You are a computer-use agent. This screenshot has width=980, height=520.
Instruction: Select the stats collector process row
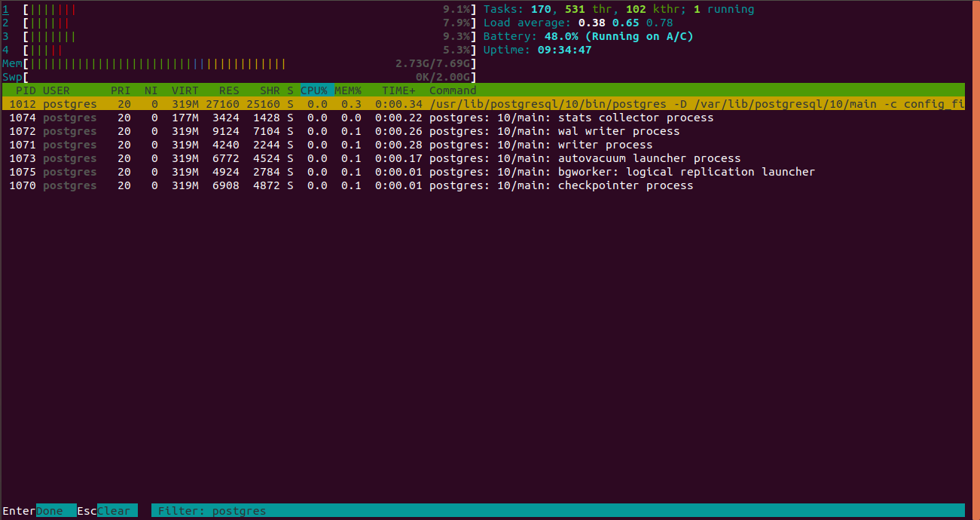tap(301, 117)
